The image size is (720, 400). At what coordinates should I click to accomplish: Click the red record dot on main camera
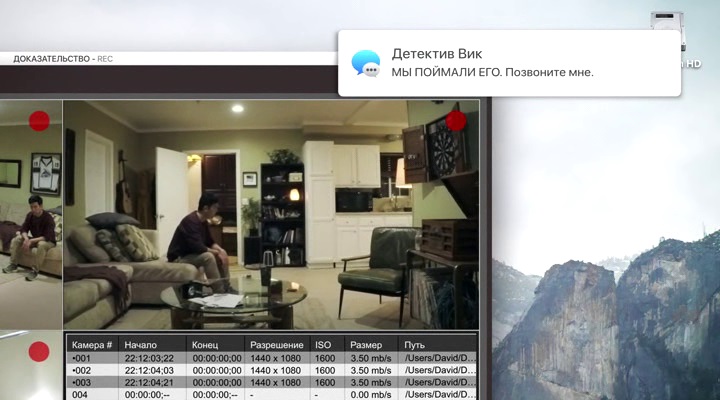click(x=456, y=121)
